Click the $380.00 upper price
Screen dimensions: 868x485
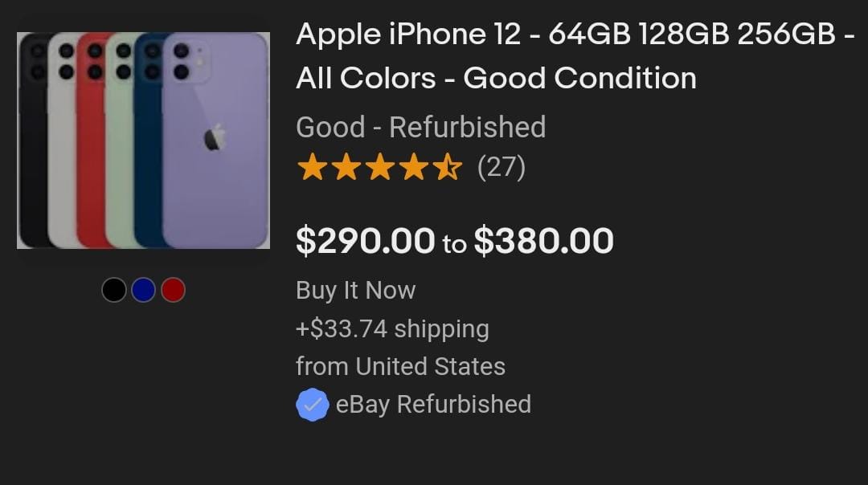tap(543, 241)
